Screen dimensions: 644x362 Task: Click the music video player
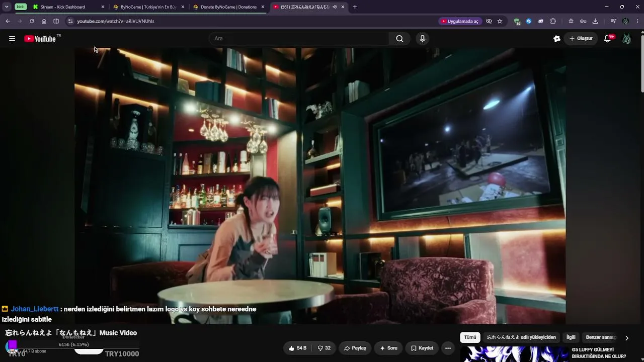tap(320, 186)
